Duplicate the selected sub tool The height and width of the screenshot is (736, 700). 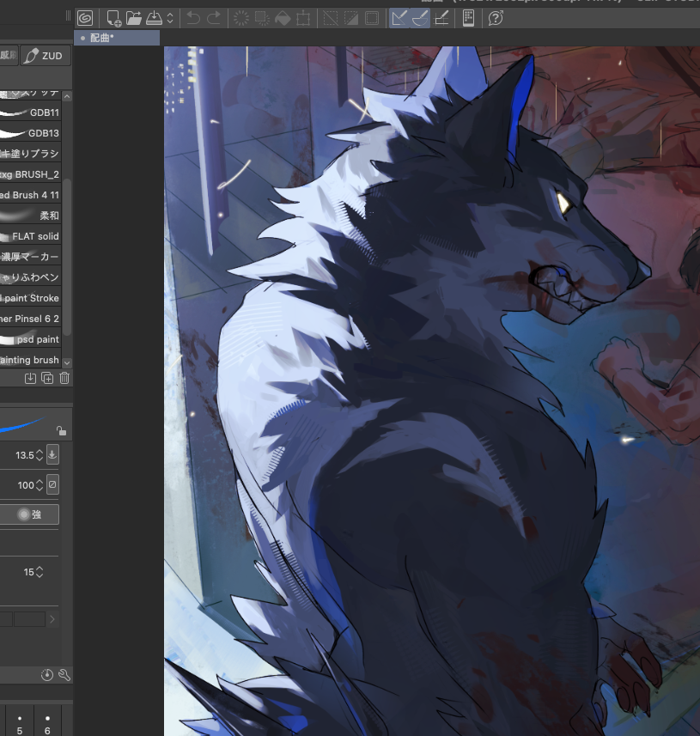[47, 379]
